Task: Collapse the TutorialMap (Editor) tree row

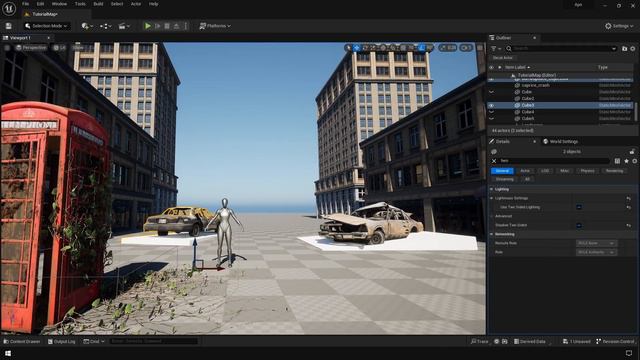Action: click(x=513, y=75)
